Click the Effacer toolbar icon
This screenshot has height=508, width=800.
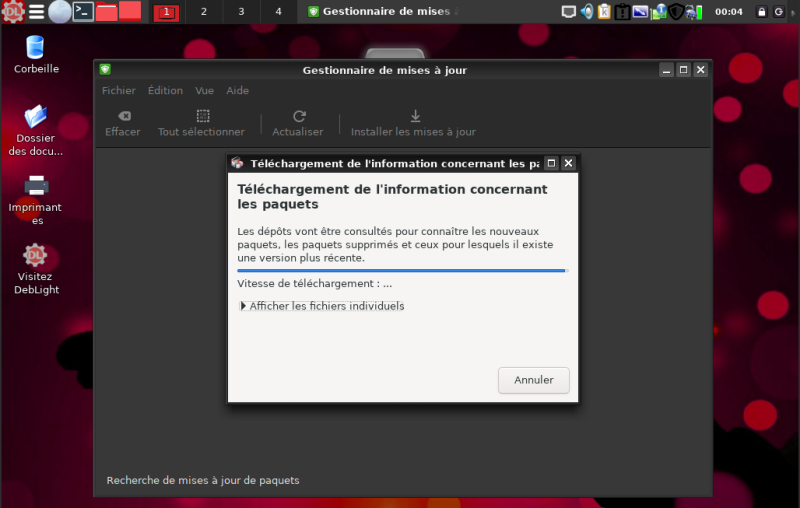tap(123, 116)
